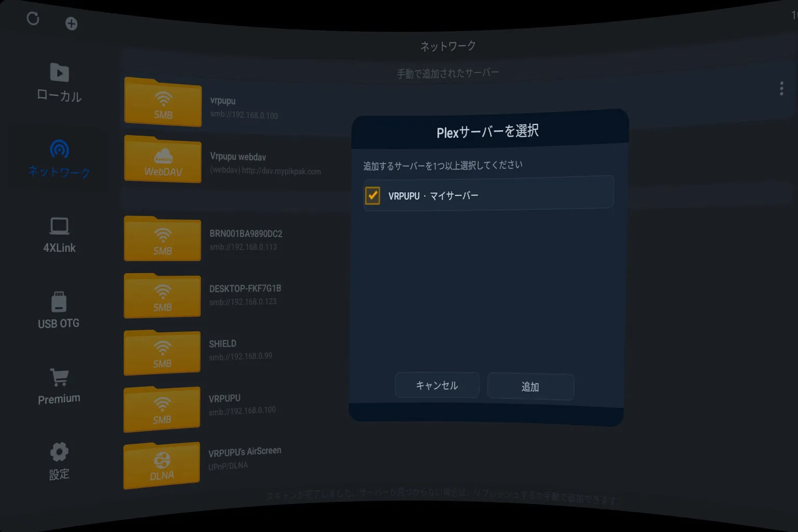Click the 手動で追加されたサーバー section header

coord(448,73)
